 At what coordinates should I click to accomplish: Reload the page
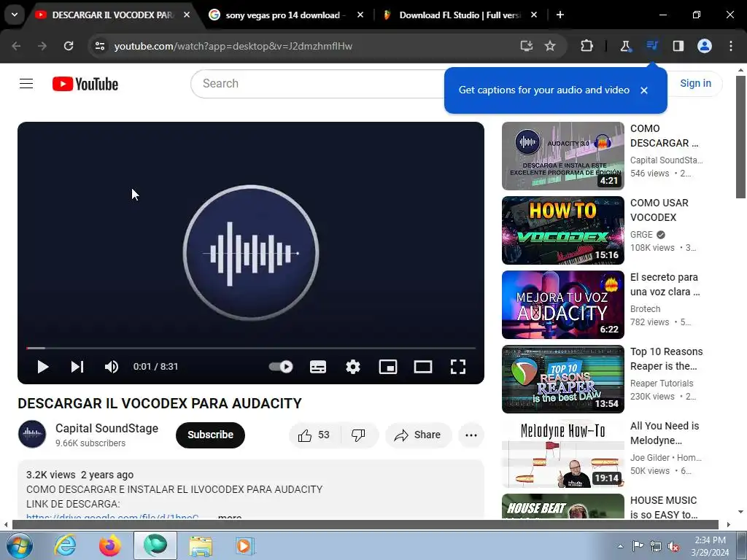[69, 46]
